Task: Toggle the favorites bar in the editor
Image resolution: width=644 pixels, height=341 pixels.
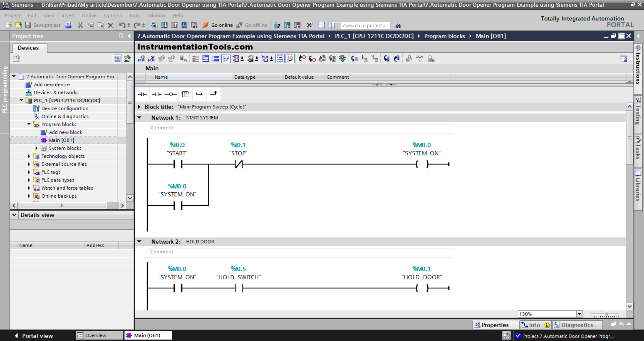Action: pyautogui.click(x=290, y=59)
